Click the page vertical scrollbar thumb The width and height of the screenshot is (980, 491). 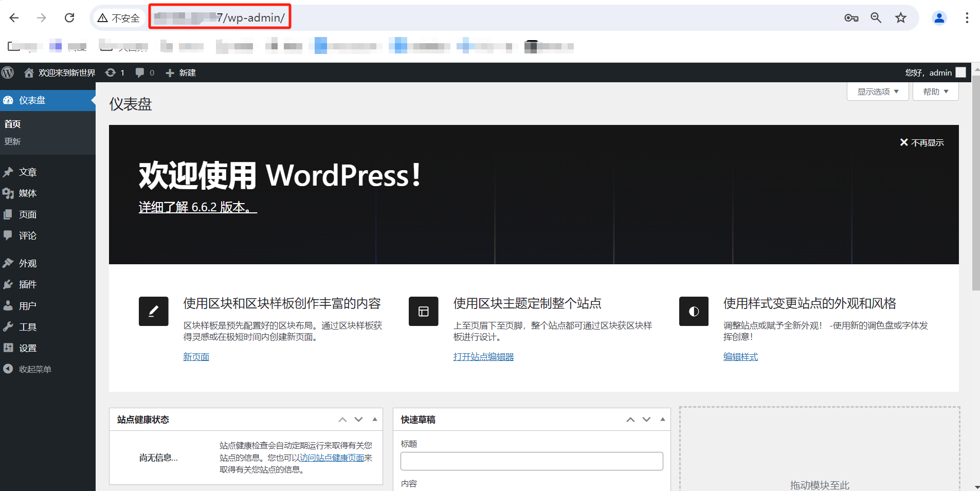point(976,183)
